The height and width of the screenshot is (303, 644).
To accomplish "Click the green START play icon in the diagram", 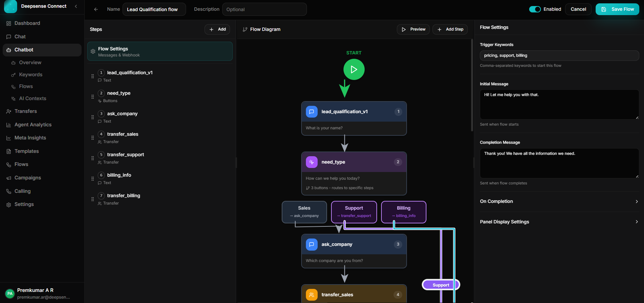I will 354,69.
